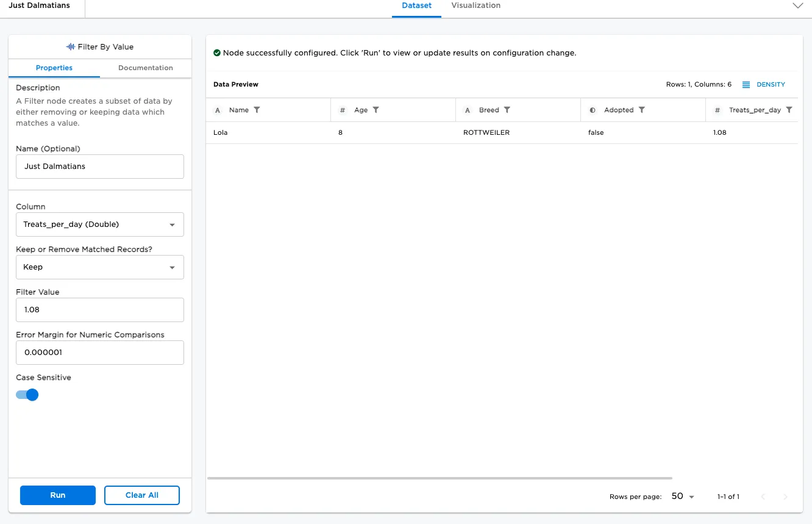Collapse panel with top-right chevron

click(797, 5)
